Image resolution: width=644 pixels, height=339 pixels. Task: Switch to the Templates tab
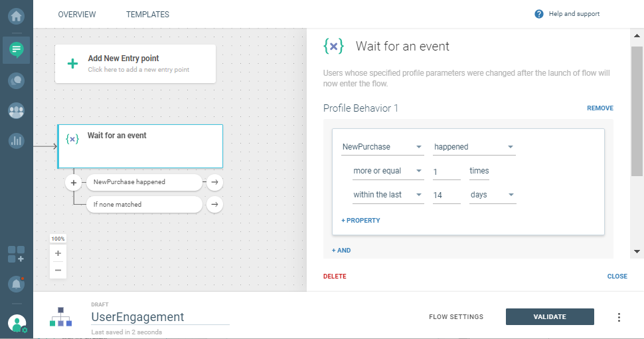[x=147, y=15]
